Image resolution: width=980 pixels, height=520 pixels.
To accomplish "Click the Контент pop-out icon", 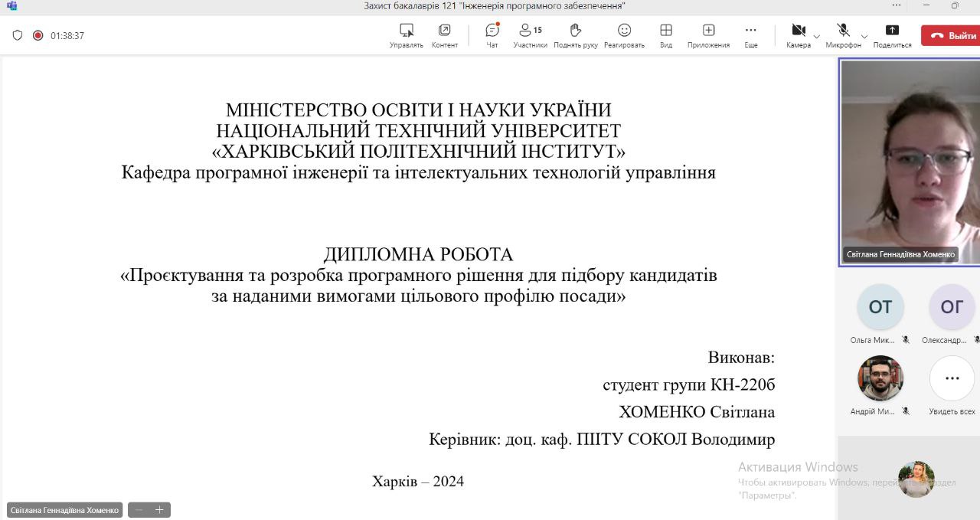I will pyautogui.click(x=444, y=34).
